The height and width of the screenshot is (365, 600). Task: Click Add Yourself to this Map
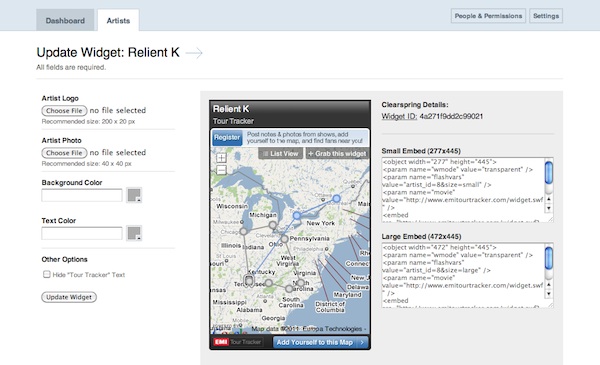tap(320, 342)
